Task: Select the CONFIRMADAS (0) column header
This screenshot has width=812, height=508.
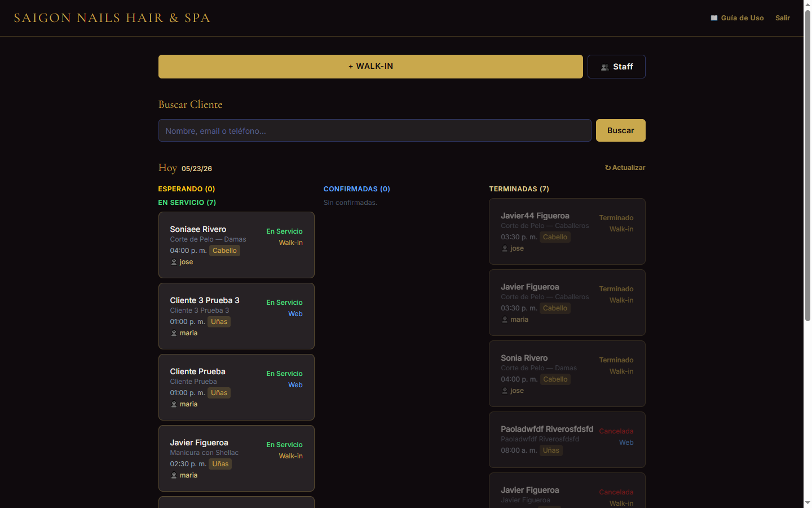Action: click(x=357, y=189)
